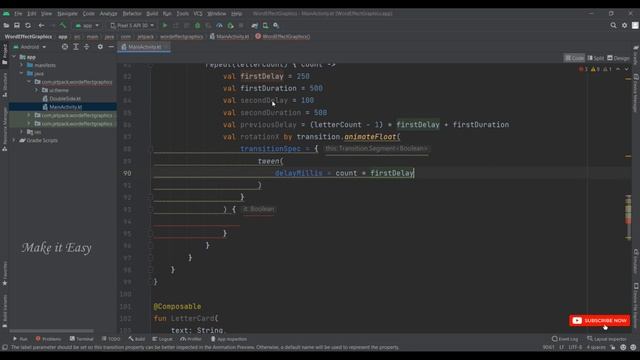Image resolution: width=640 pixels, height=360 pixels.
Task: Collapse the app module tree node
Action: pos(14,57)
